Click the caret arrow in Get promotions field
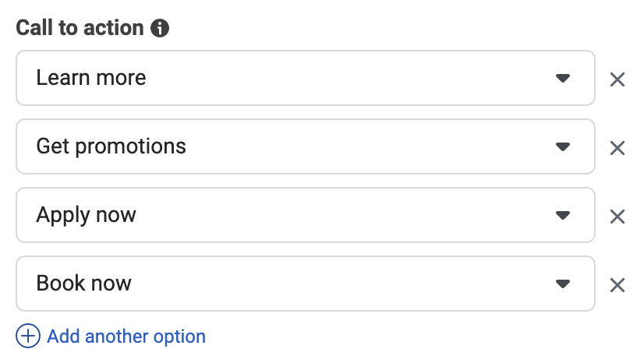Screen dimensions: 644x363 (563, 146)
